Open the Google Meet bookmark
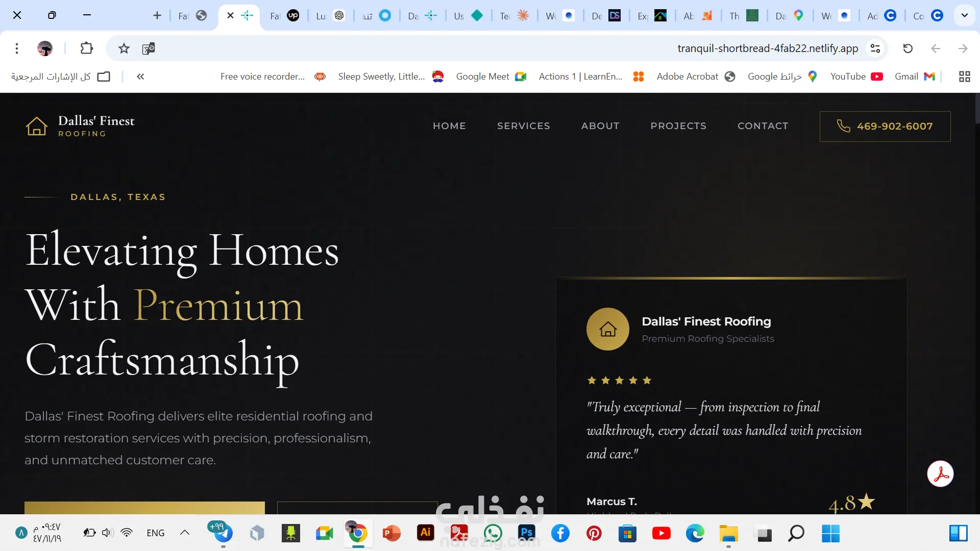 point(491,77)
